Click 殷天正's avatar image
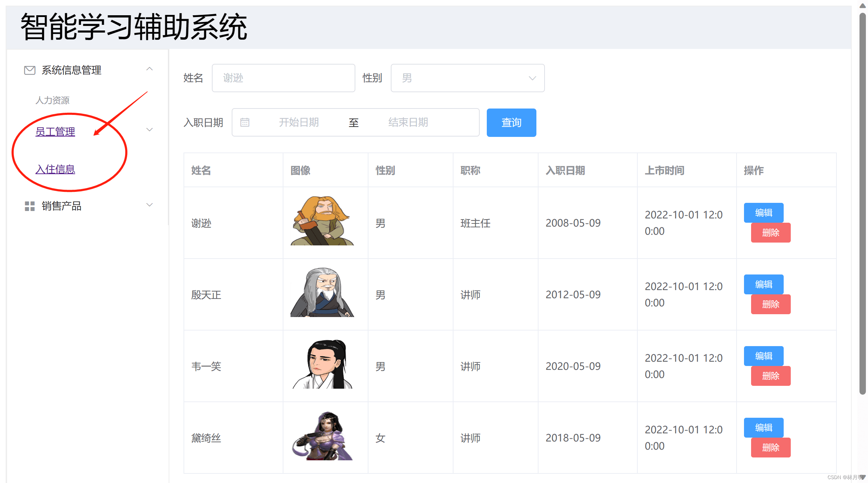 pyautogui.click(x=322, y=292)
